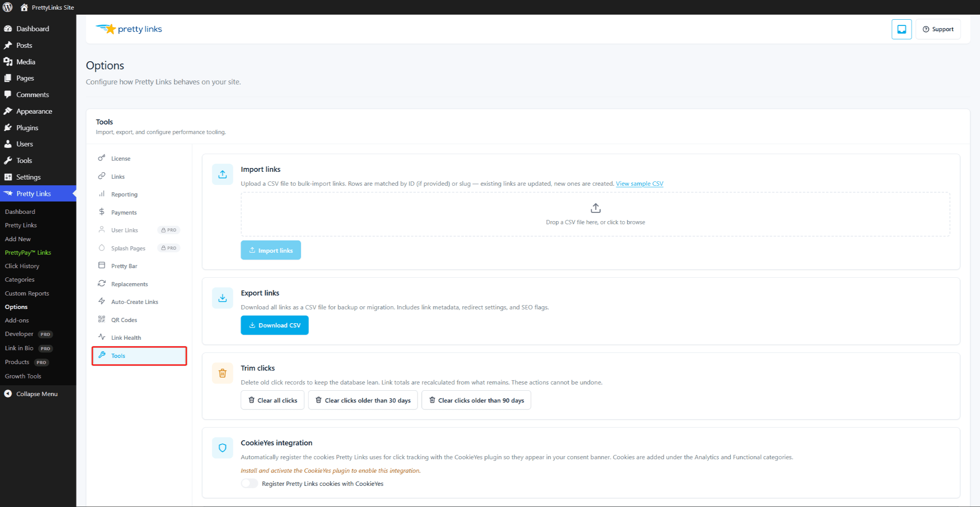
Task: Open the License options tab
Action: [139, 158]
